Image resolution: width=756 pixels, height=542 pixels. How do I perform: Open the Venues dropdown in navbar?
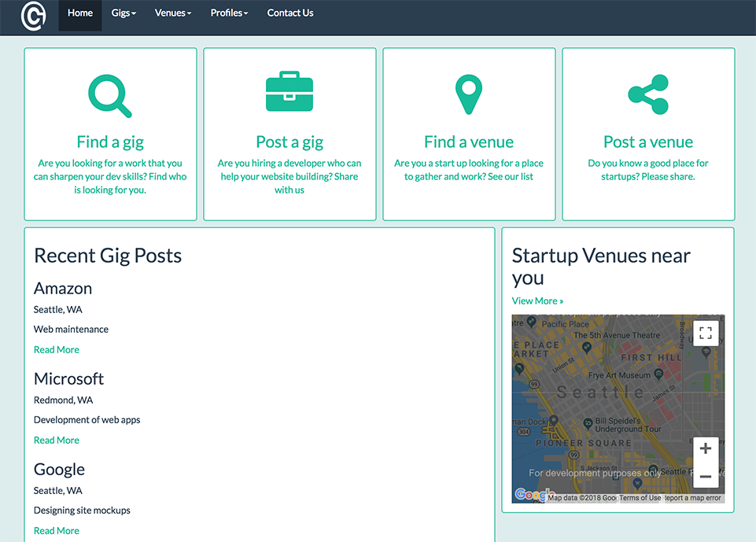point(173,13)
